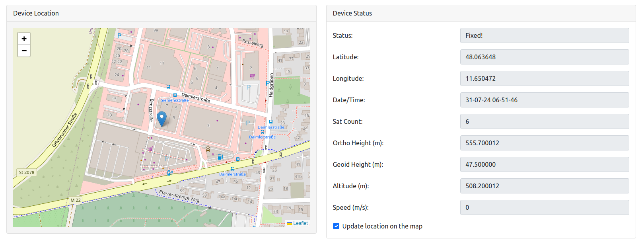Disable Update location on the map

336,226
